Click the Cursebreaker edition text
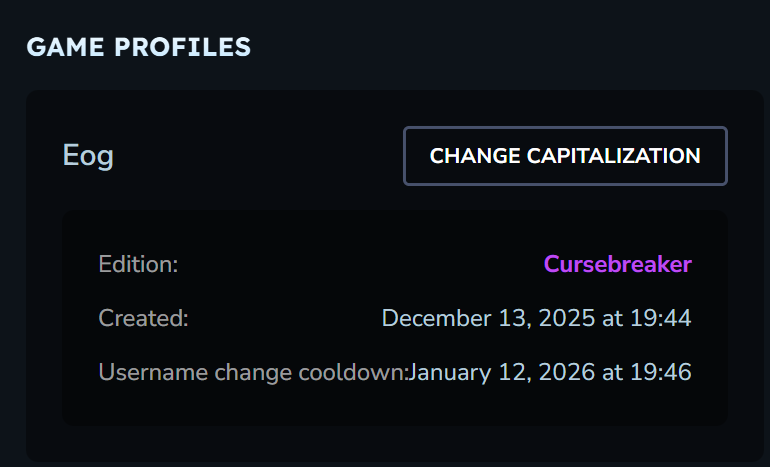 [617, 264]
